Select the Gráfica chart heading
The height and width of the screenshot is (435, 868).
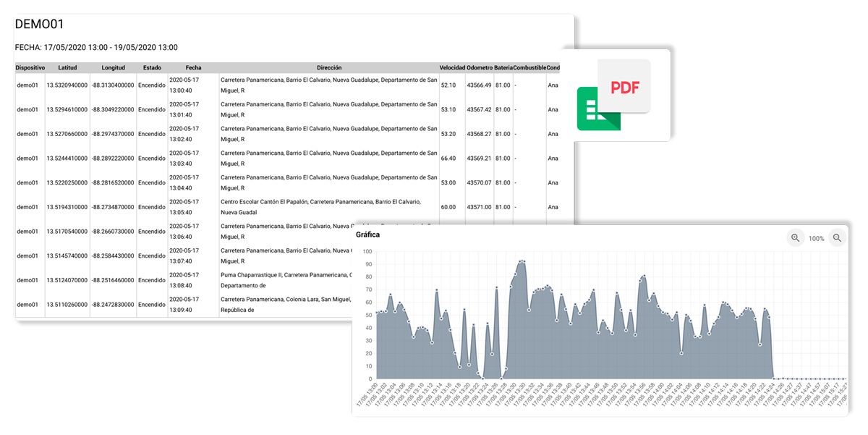point(367,235)
